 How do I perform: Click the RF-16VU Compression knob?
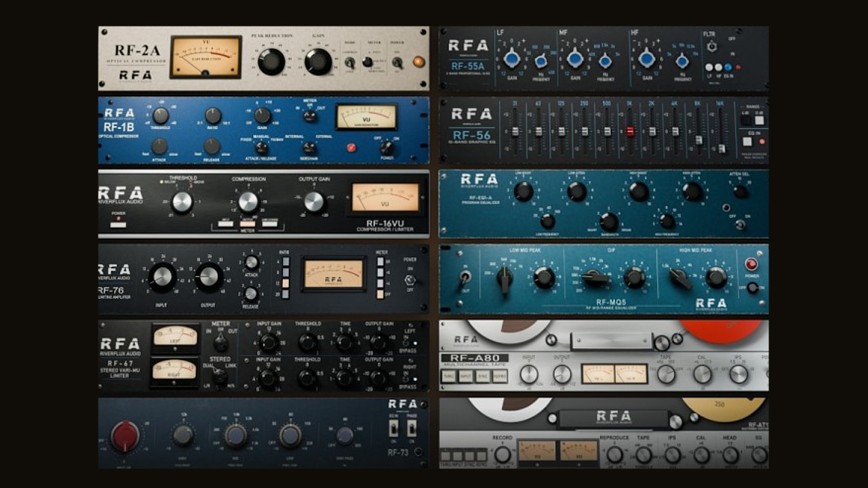click(x=248, y=202)
